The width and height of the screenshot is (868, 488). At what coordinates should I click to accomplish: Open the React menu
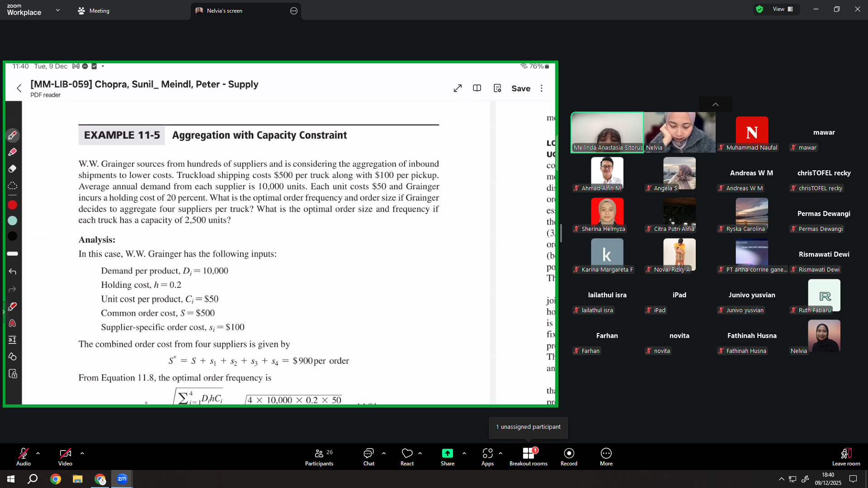(x=407, y=457)
